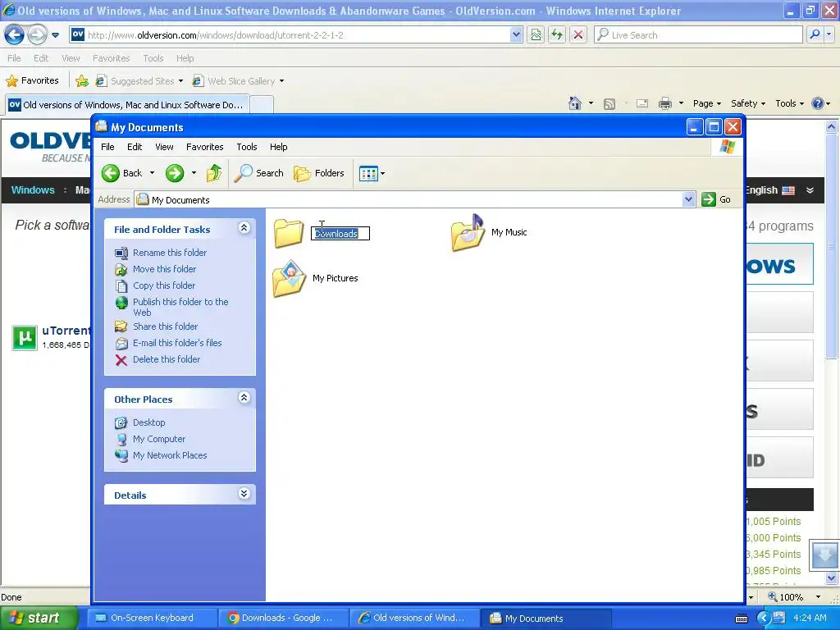Open Favorites menu in My Documents

204,147
